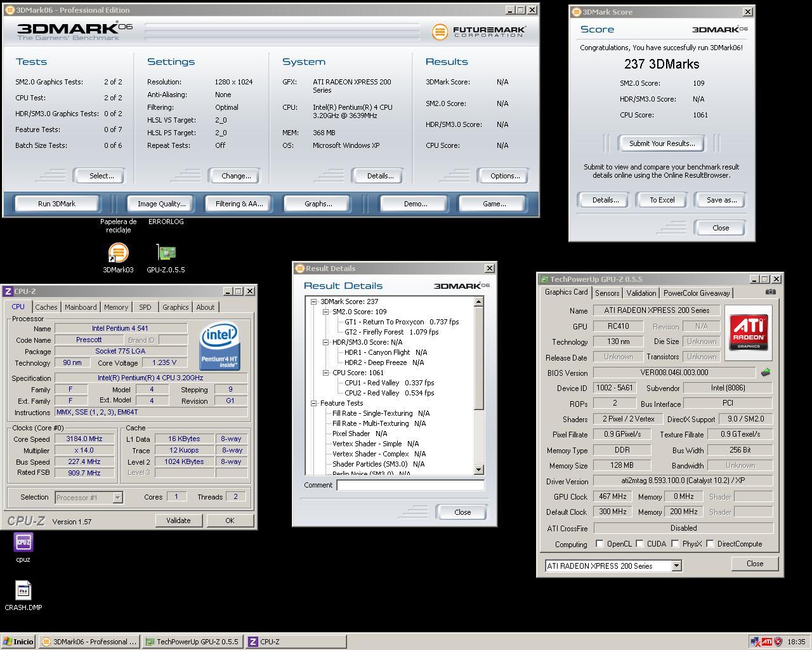Click the Image Quality... button
This screenshot has height=650, width=812.
(162, 204)
